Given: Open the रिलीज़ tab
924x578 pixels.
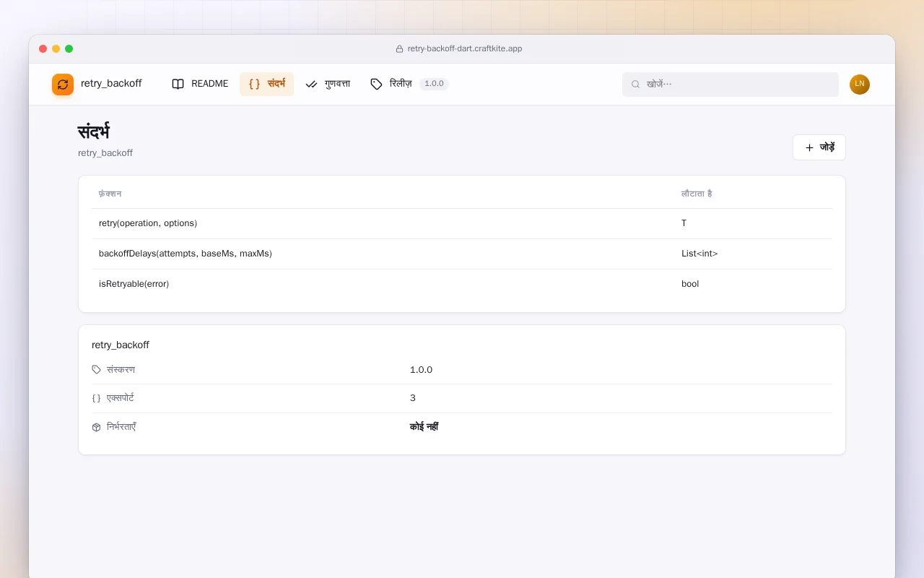Looking at the screenshot, I should click(x=409, y=84).
